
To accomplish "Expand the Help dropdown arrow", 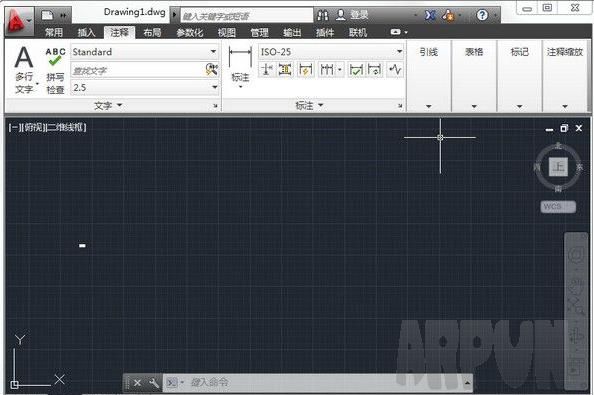I will point(495,16).
